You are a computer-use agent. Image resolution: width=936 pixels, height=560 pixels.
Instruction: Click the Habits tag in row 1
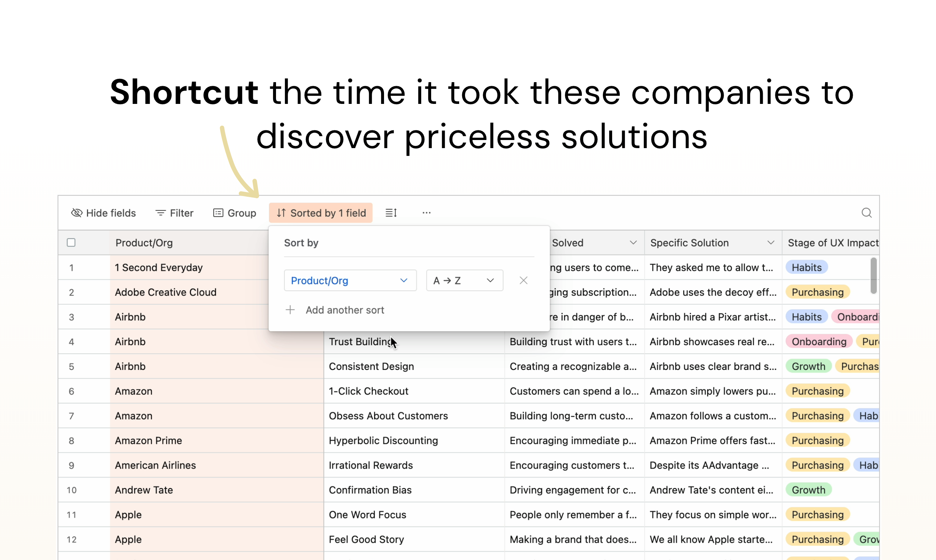click(x=807, y=267)
